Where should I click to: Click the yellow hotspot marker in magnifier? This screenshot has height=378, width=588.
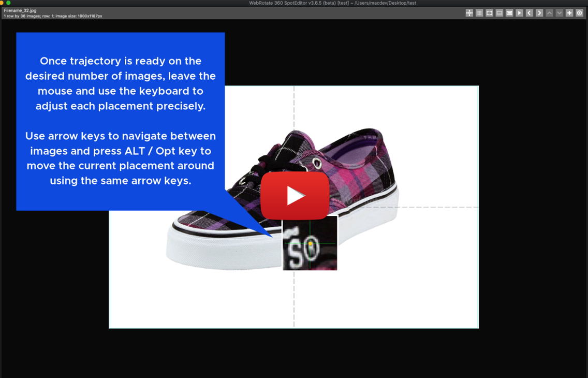click(311, 243)
